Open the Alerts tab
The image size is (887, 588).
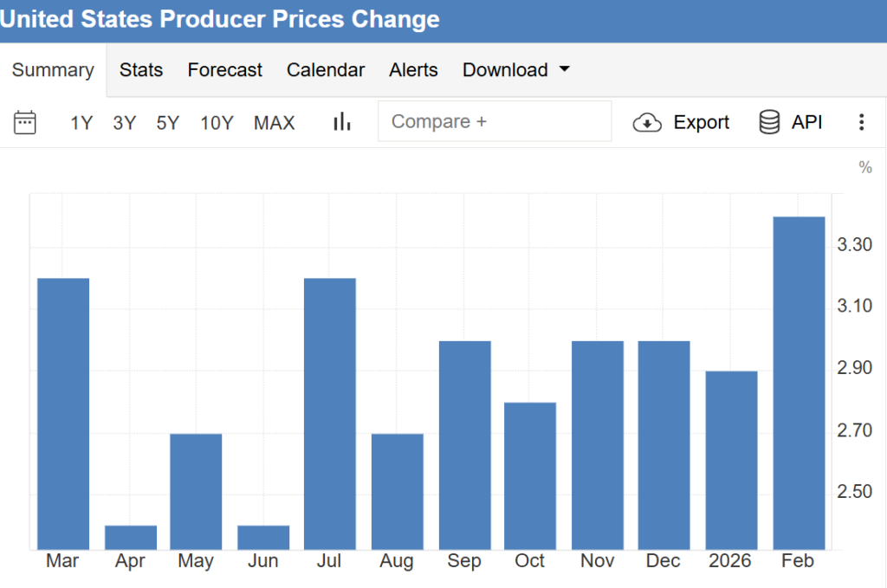pyautogui.click(x=413, y=70)
